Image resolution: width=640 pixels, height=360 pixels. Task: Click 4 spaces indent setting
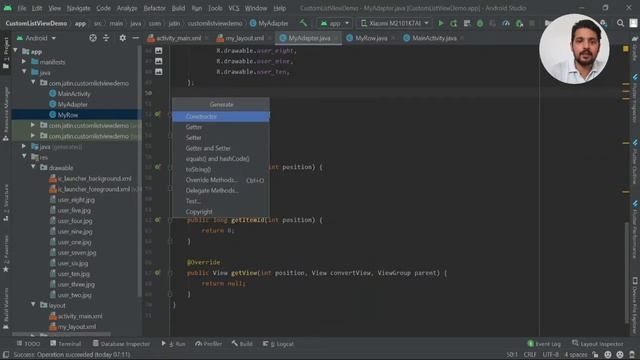pyautogui.click(x=576, y=355)
